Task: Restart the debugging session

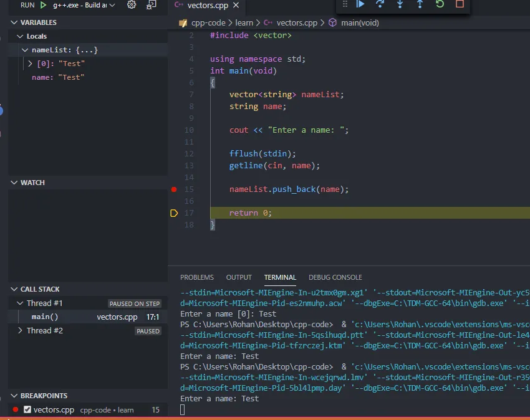Action: click(440, 4)
